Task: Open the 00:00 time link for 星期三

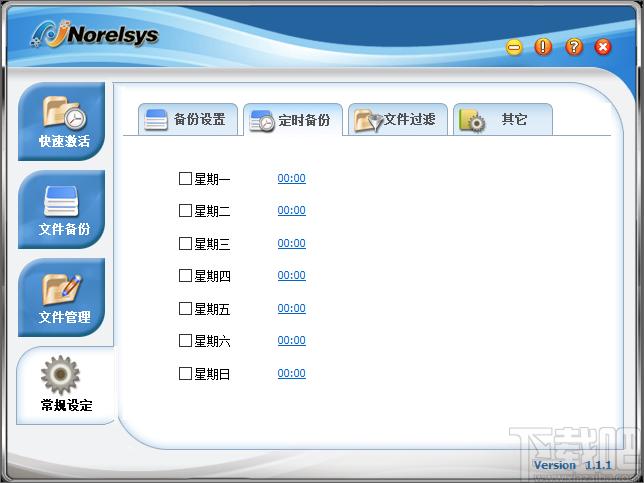Action: pyautogui.click(x=292, y=243)
